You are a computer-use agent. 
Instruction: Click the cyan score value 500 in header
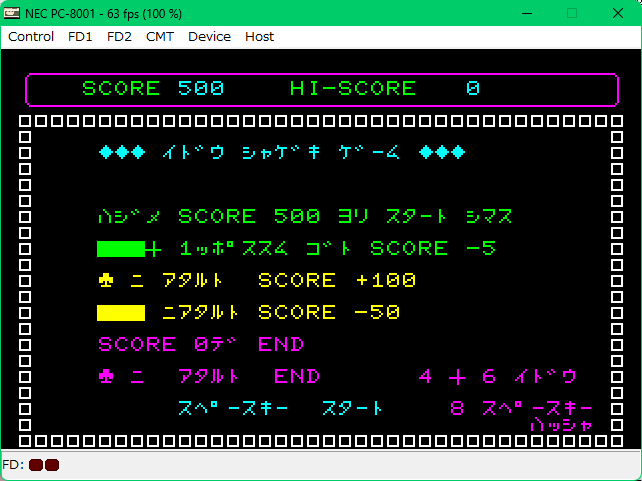click(201, 88)
